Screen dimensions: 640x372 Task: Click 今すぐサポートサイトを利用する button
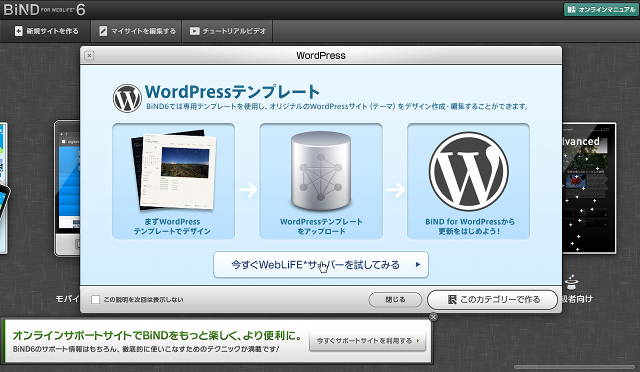(367, 341)
